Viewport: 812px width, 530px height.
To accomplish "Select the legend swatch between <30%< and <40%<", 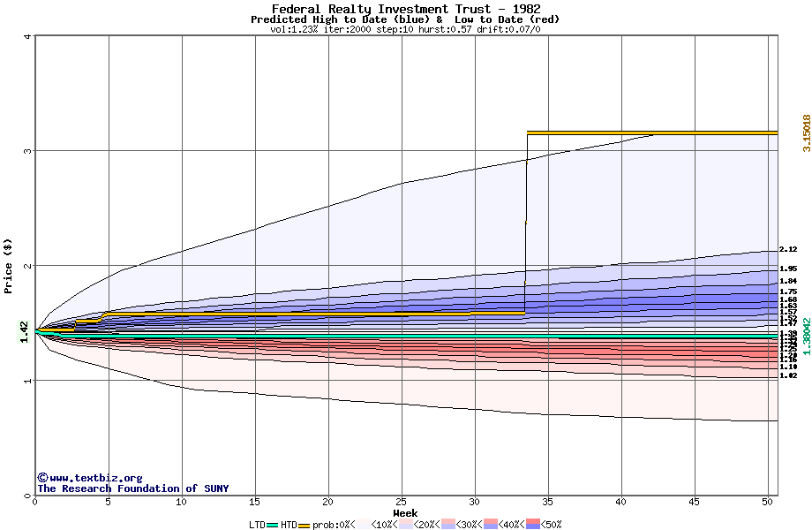I will click(x=491, y=525).
